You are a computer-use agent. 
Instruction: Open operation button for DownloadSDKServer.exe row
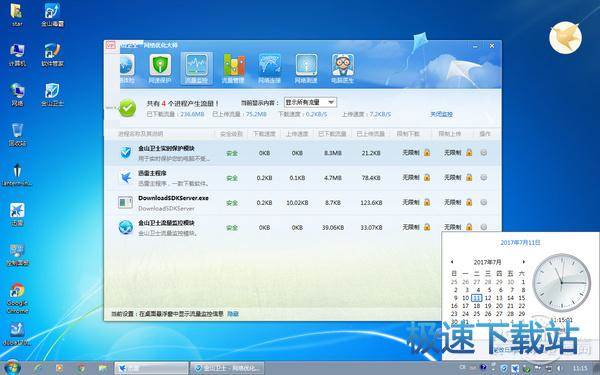(484, 202)
